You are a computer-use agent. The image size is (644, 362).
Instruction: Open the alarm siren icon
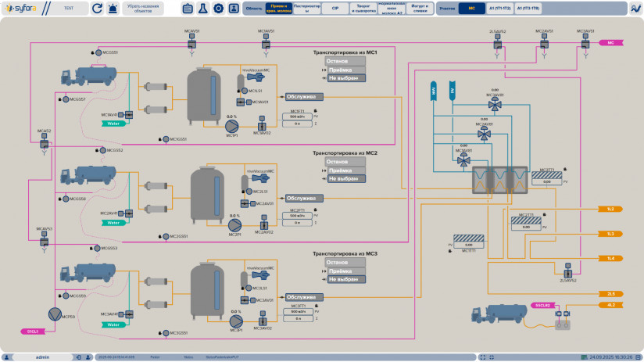[114, 9]
